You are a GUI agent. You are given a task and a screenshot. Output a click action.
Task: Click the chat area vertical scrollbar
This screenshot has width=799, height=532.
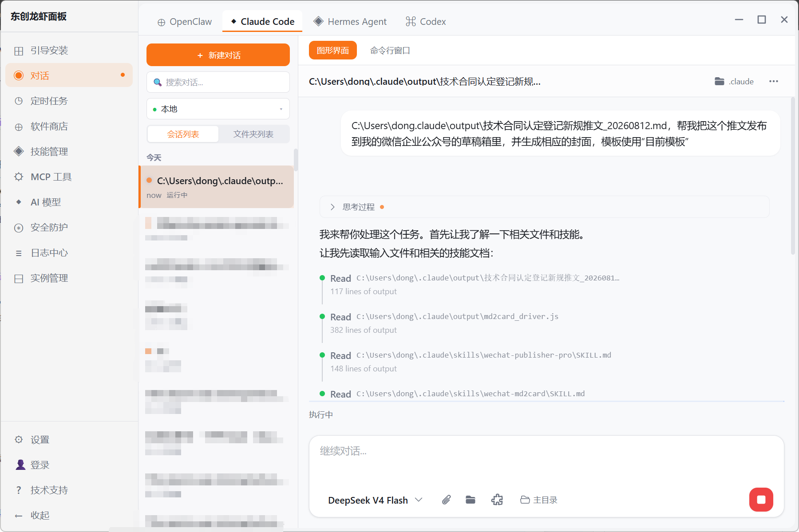click(x=793, y=176)
